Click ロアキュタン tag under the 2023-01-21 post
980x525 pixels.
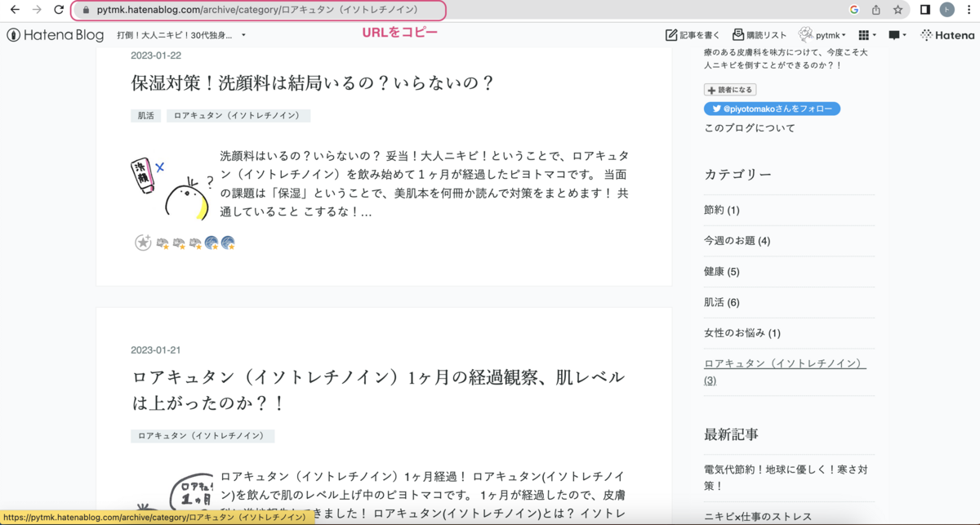tap(203, 436)
